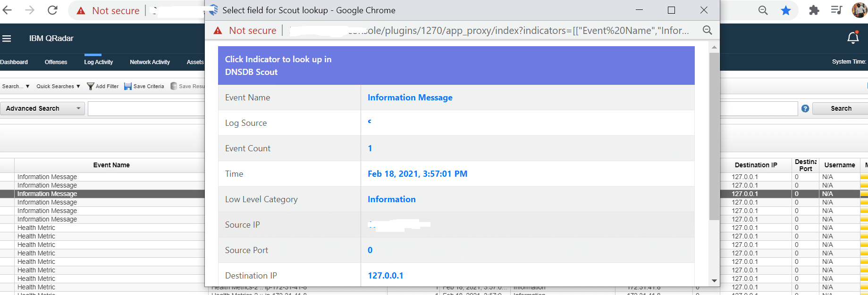Viewport: 868px width, 295px height.
Task: Click the popup vertical scrollbar thumb
Action: tap(714, 136)
